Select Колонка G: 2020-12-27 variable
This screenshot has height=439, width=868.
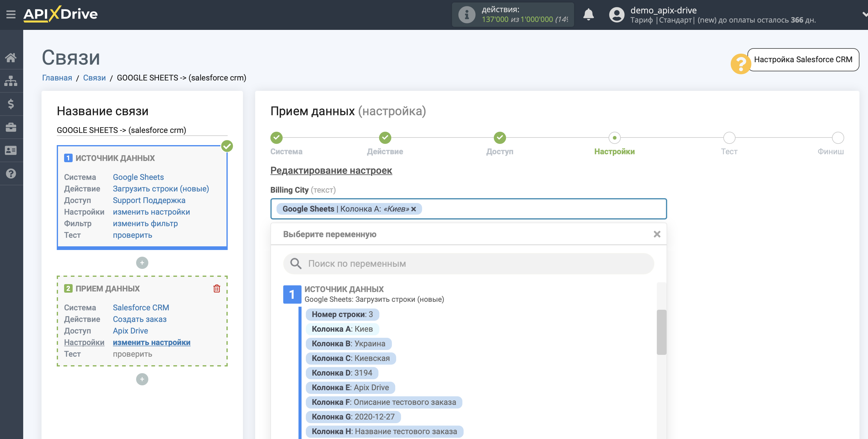point(353,417)
